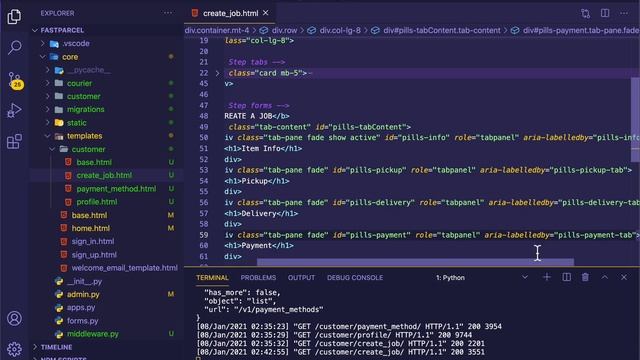Screen dimensions: 640x360
Task: Select the create_job.html editor tab
Action: coord(230,13)
